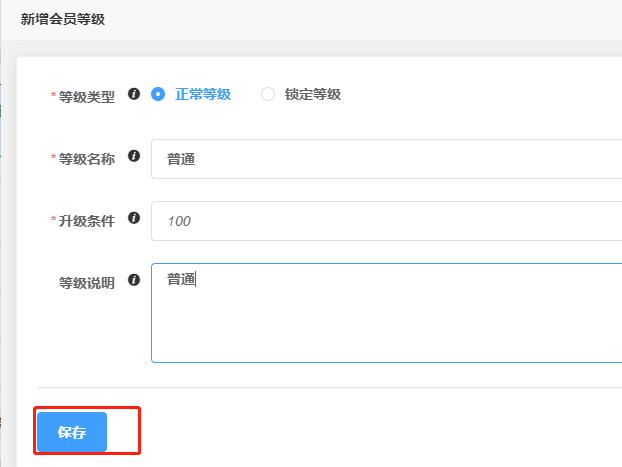Click the info icon beside 等级说明
Screen dimensions: 622x467
click(134, 280)
